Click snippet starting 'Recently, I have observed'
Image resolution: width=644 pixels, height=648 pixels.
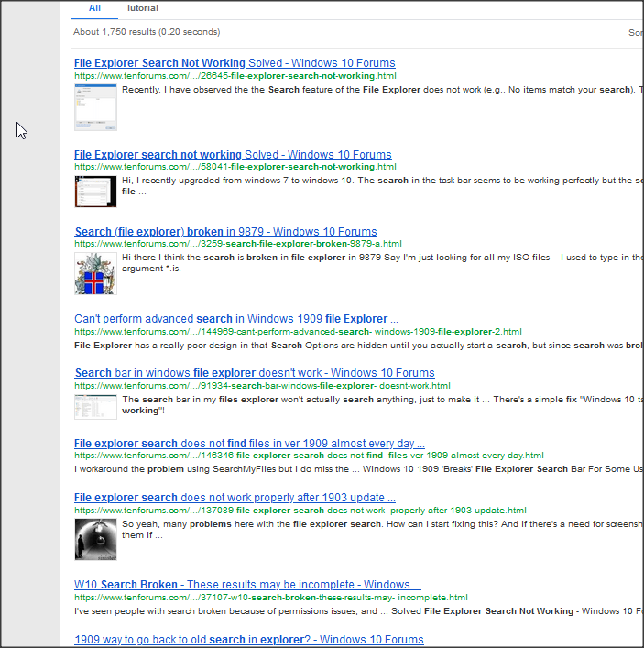coord(383,90)
